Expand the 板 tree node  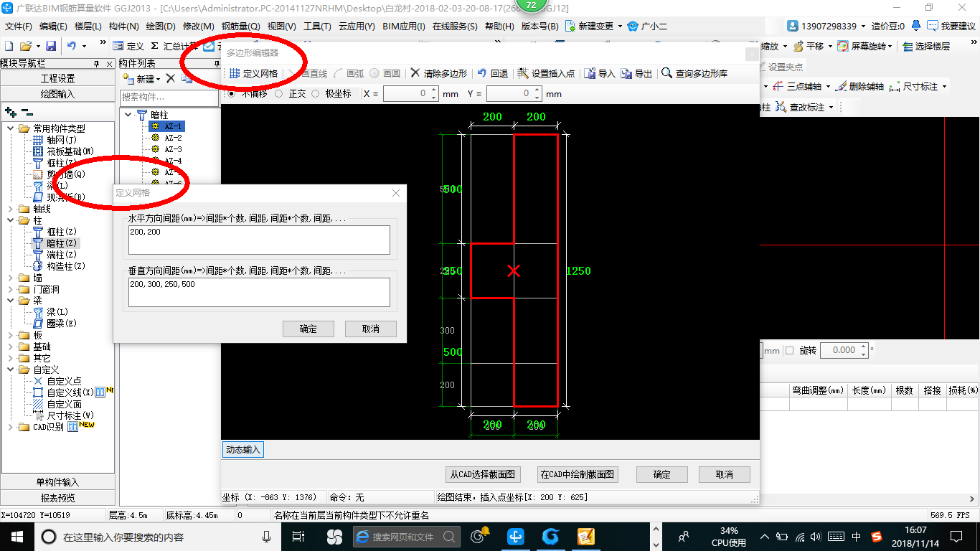(11, 335)
